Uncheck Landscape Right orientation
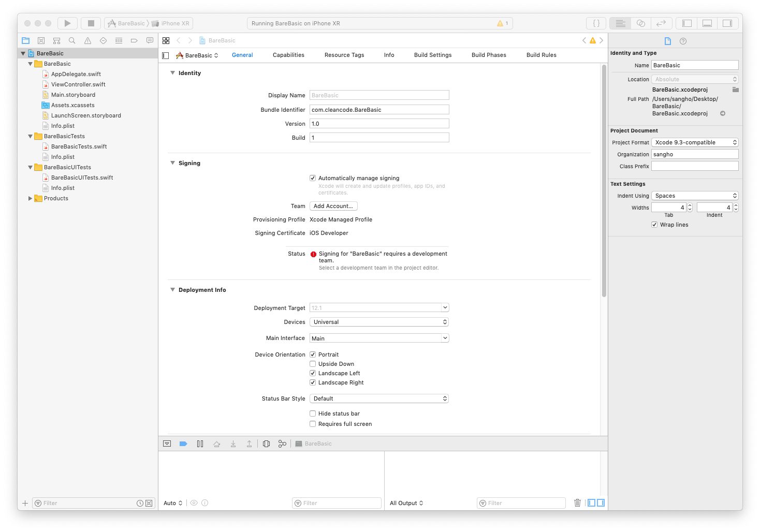 click(x=313, y=382)
